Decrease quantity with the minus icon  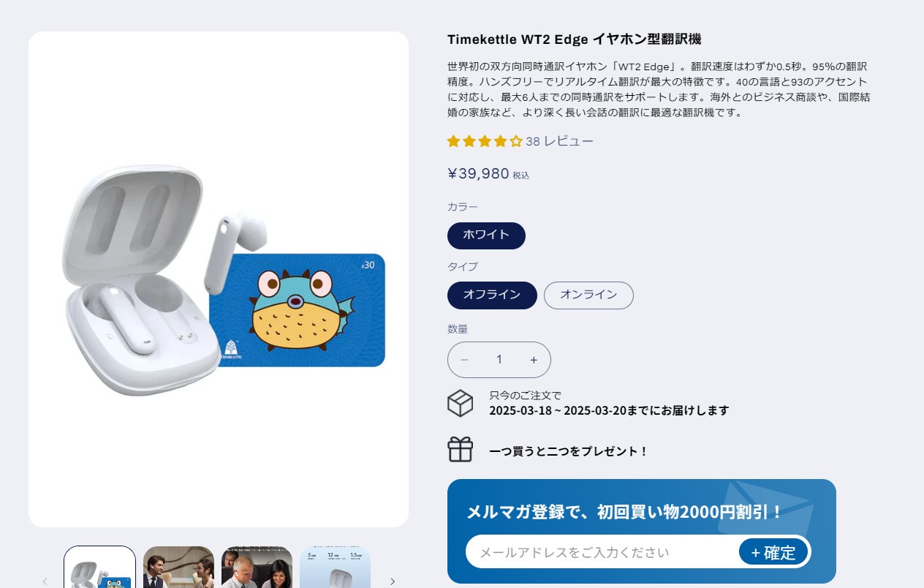coord(464,360)
